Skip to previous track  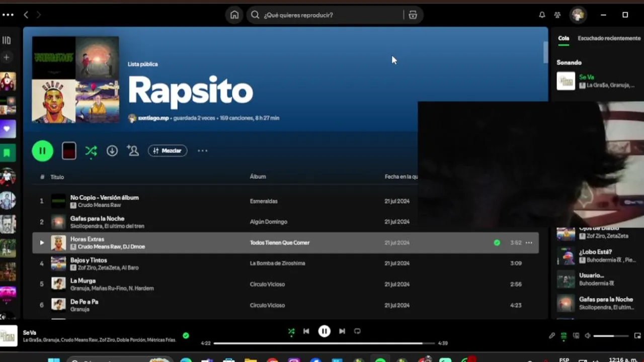[x=306, y=331]
